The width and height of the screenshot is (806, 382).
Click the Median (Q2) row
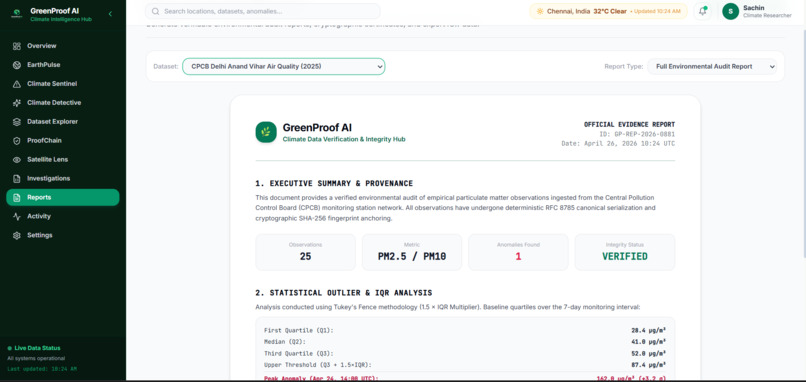465,341
